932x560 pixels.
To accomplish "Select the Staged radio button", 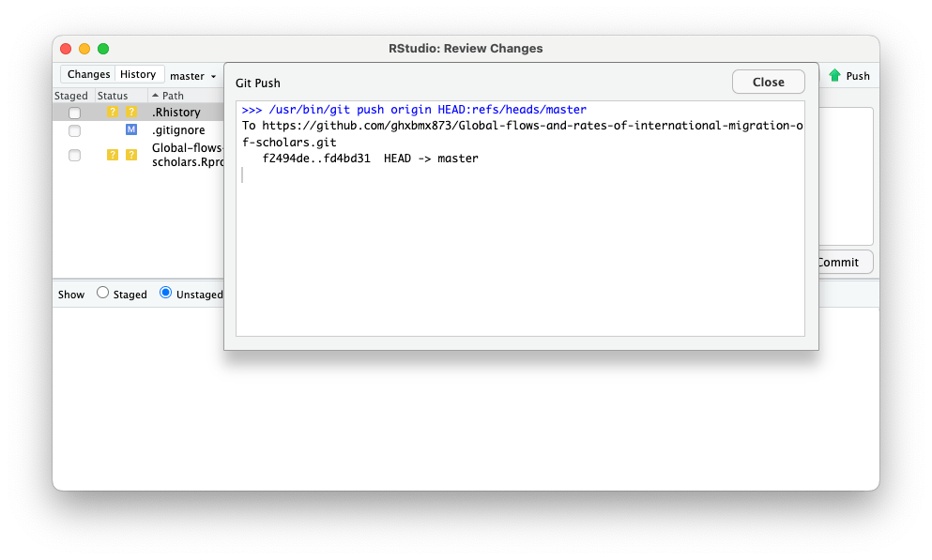I will pyautogui.click(x=103, y=293).
